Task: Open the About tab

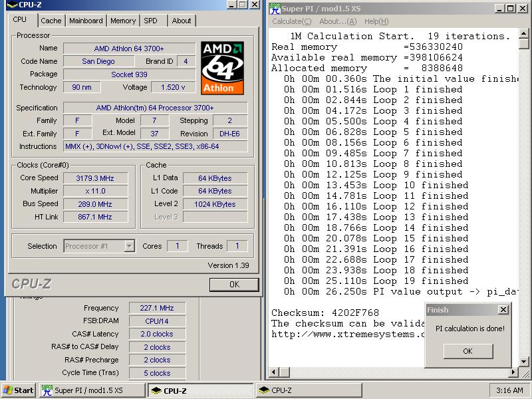Action: (182, 21)
